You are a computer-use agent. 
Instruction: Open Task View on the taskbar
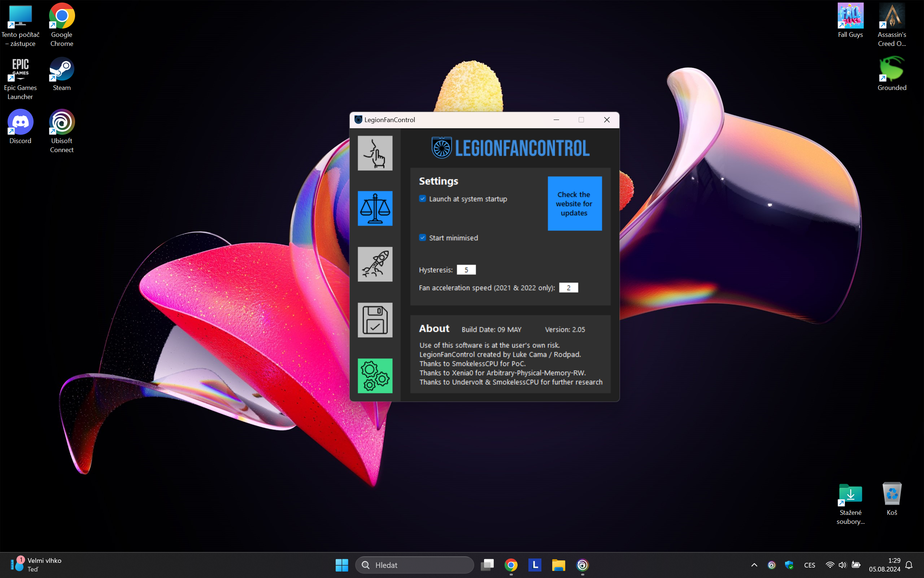pos(487,565)
